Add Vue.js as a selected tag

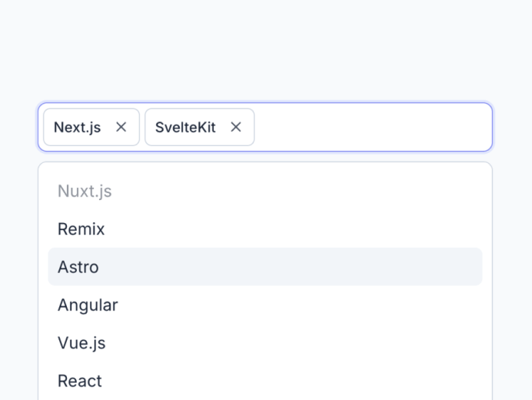click(x=264, y=343)
